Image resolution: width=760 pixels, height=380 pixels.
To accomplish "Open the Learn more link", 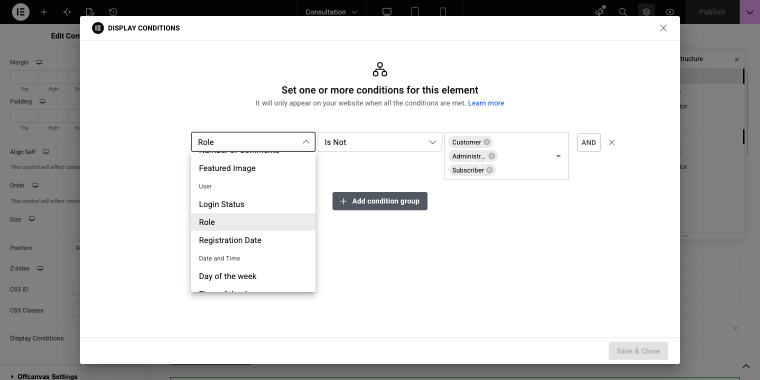I will [x=486, y=103].
